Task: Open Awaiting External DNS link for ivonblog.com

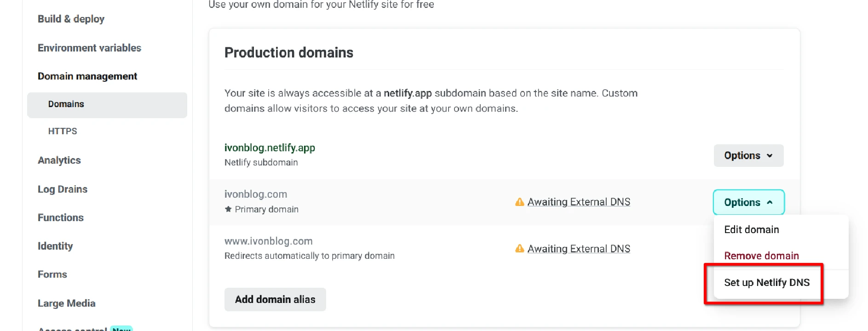Action: point(579,202)
